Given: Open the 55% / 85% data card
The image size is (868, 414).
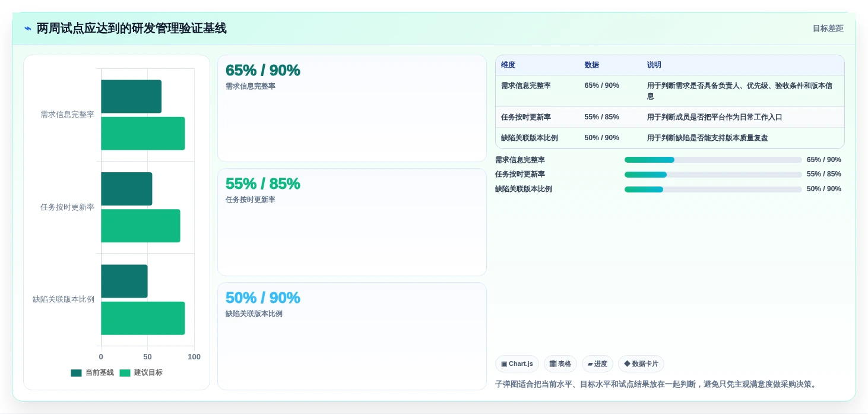Looking at the screenshot, I should click(352, 222).
